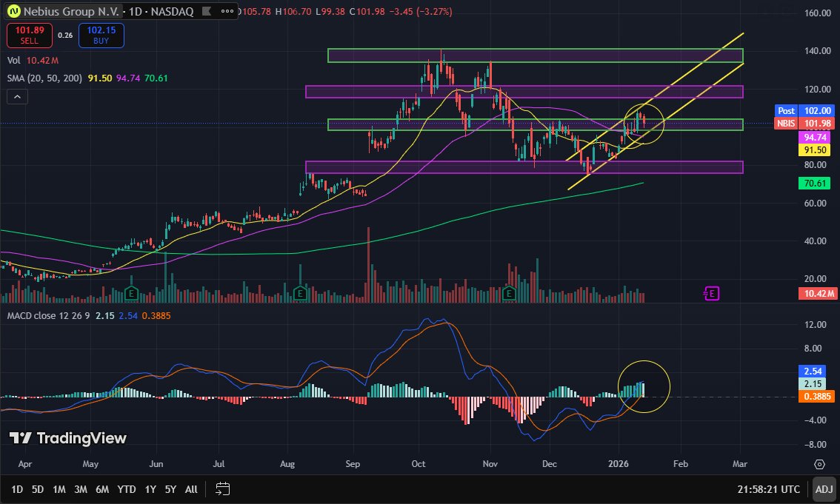
Task: Click the August earnings E marker
Action: 300,293
